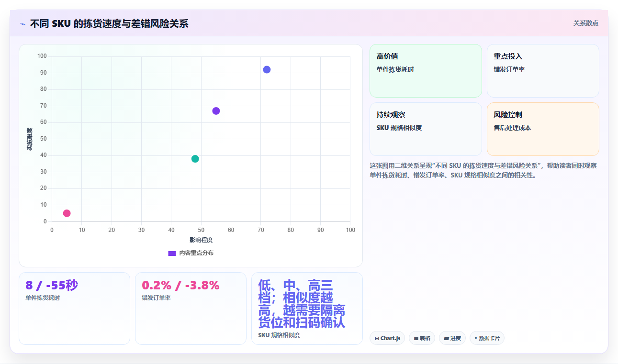The width and height of the screenshot is (618, 364).
Task: Click the chart description paragraph
Action: tap(483, 170)
